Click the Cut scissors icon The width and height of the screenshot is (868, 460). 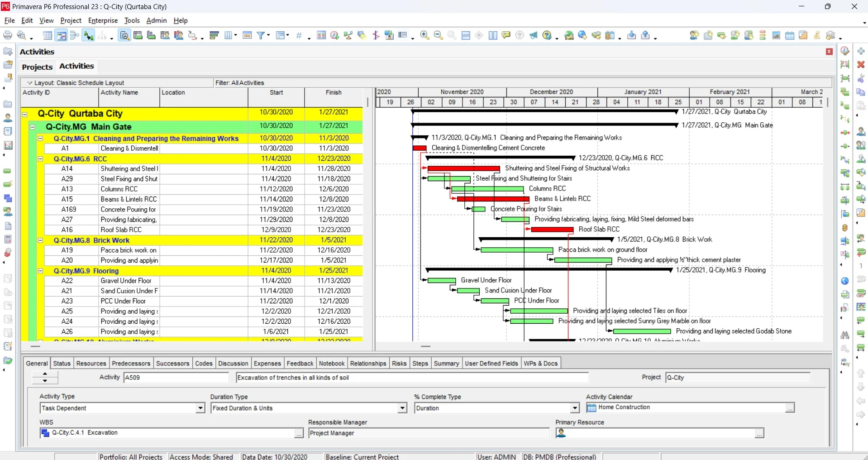pos(861,78)
